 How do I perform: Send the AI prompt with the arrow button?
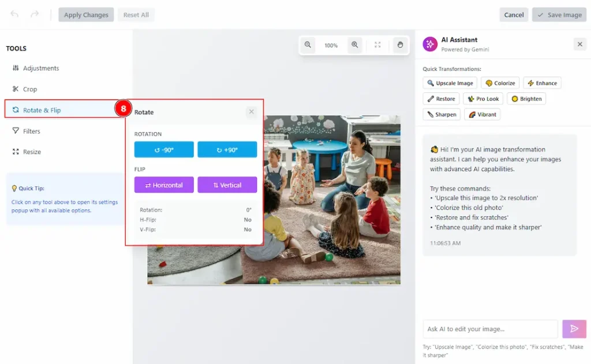[x=574, y=329]
